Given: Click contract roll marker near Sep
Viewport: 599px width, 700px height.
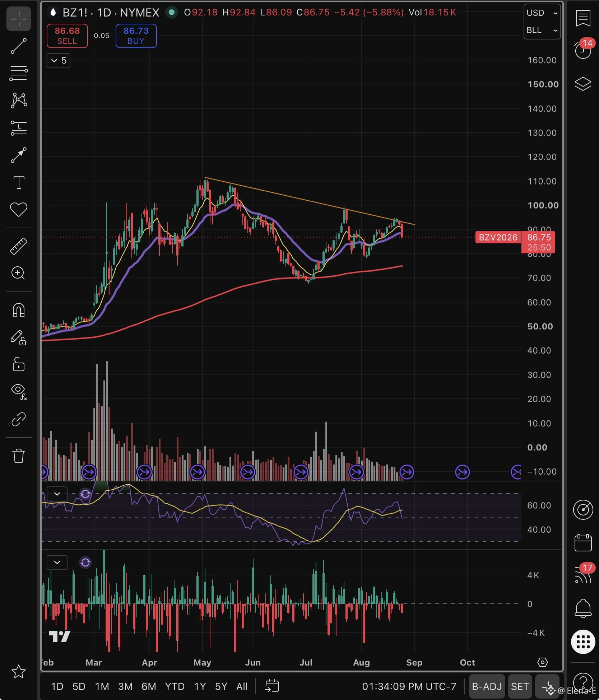Looking at the screenshot, I should [407, 472].
